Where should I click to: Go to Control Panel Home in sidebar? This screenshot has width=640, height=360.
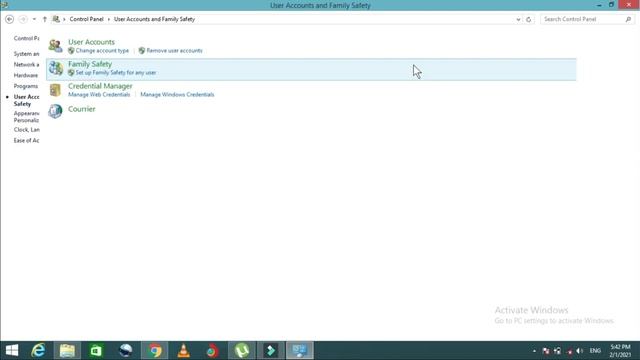27,38
